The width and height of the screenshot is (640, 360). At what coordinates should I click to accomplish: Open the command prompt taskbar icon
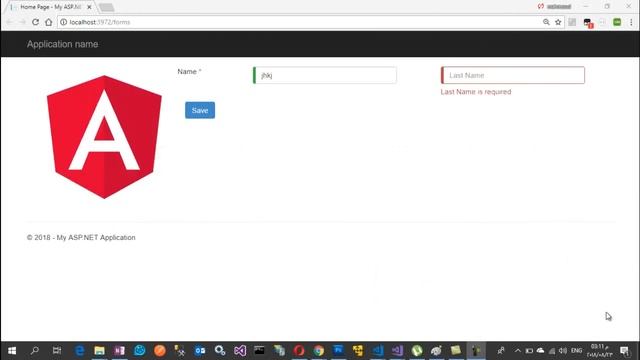(259, 351)
